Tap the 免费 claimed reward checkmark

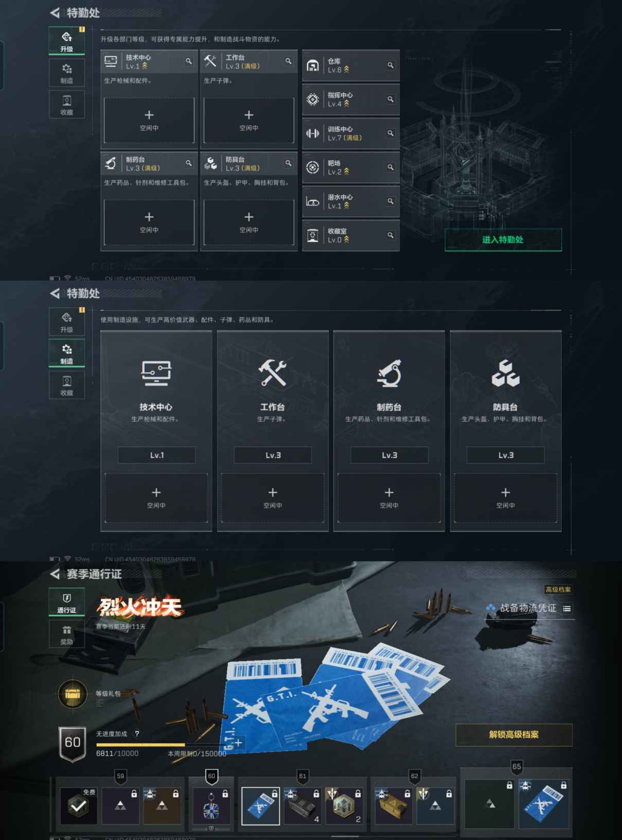(79, 806)
